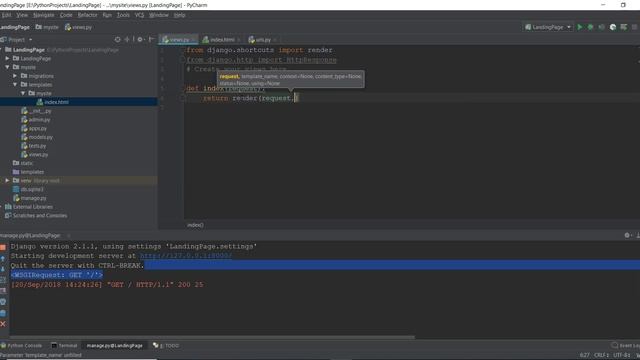Select views.py in the project tree
Viewport: 640px width, 360px height.
[38, 155]
